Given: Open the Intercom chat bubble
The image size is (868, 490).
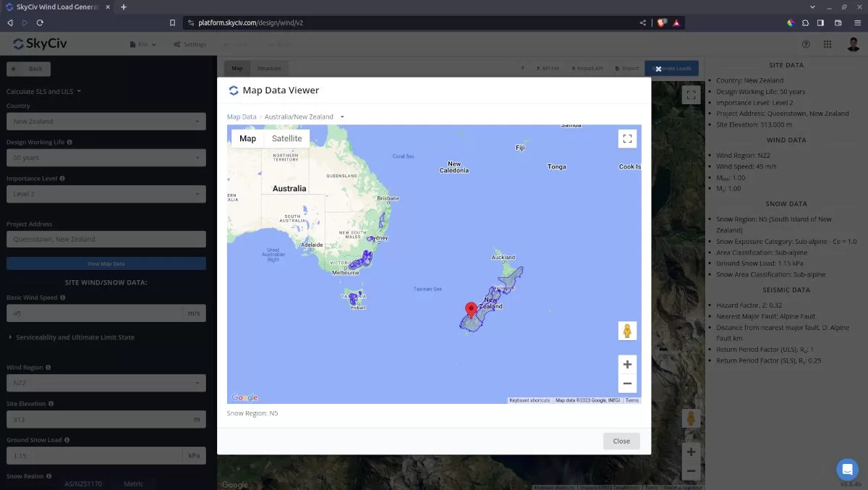Looking at the screenshot, I should [x=846, y=468].
